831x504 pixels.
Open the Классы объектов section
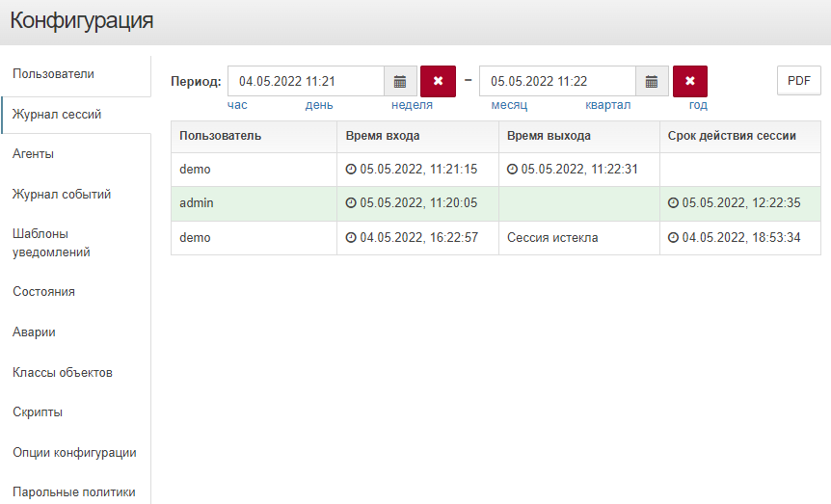coord(63,373)
